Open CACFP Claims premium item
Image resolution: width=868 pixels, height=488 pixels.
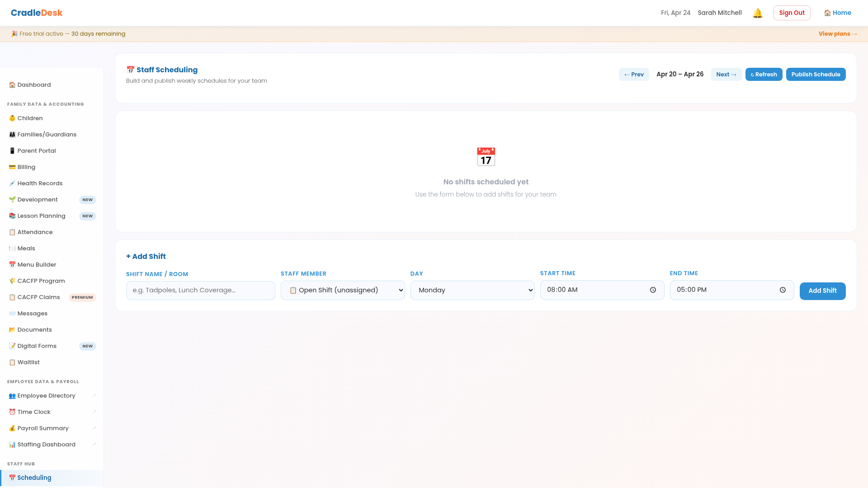click(x=38, y=297)
